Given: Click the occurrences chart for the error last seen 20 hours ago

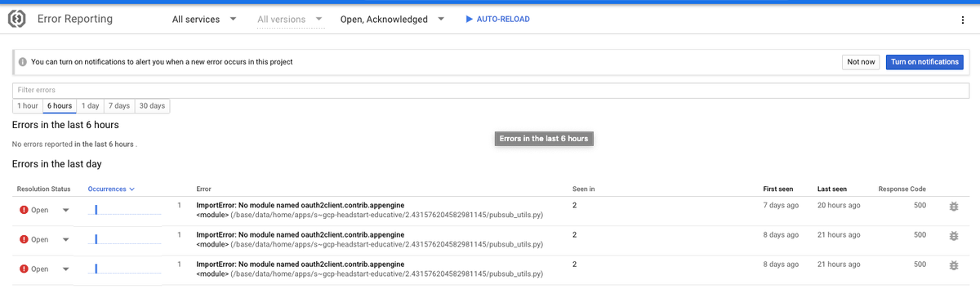Looking at the screenshot, I should coord(124,210).
